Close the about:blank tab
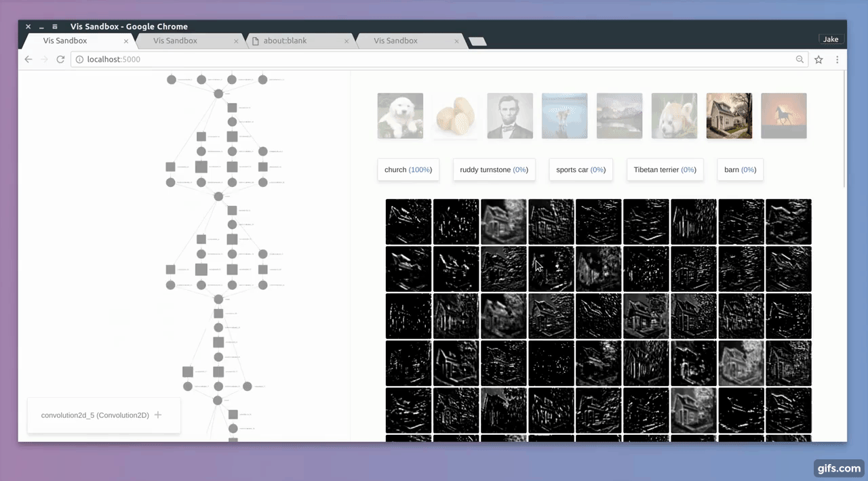The height and width of the screenshot is (481, 868). (347, 41)
